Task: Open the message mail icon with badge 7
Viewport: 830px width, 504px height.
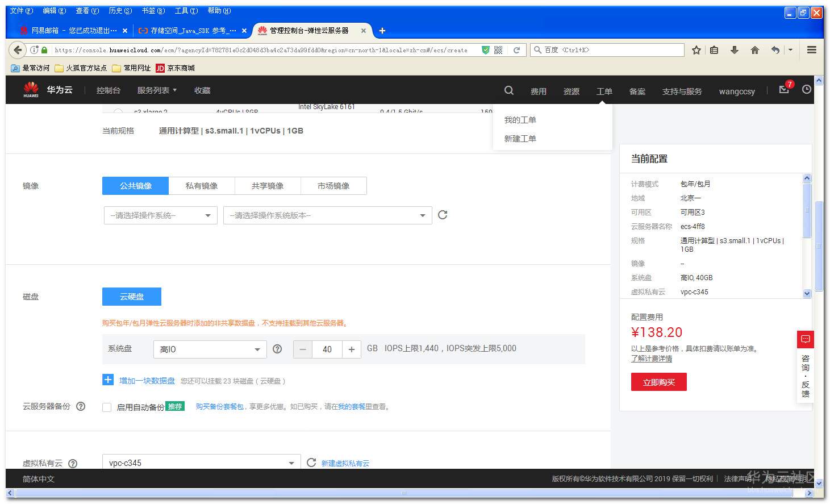Action: point(785,89)
